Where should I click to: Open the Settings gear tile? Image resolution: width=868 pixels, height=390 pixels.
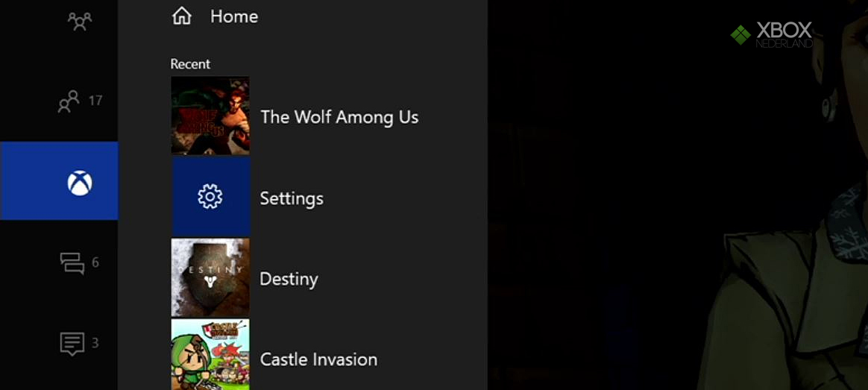coord(210,197)
